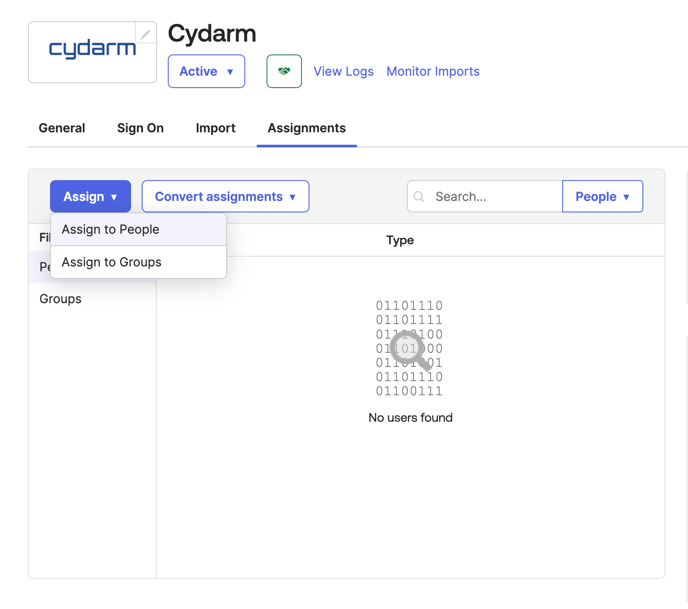Focus the Search assignments input field
Screen dimensions: 688x609
point(485,197)
